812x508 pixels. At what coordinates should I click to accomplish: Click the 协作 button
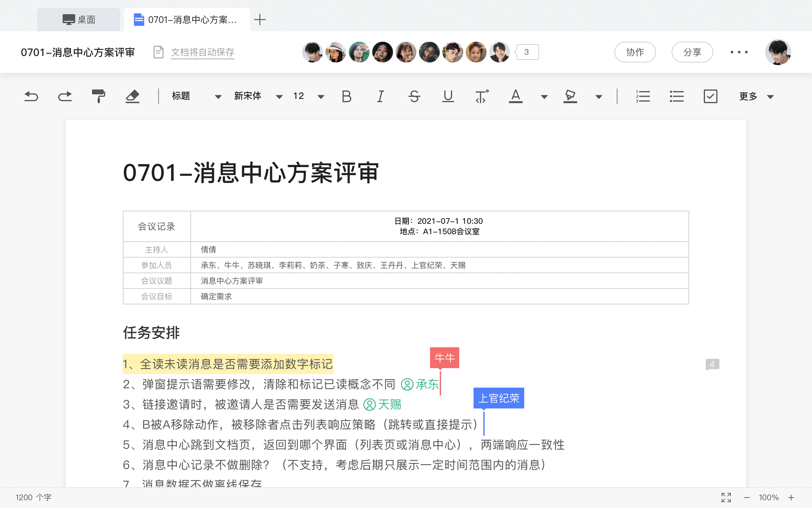click(x=635, y=52)
